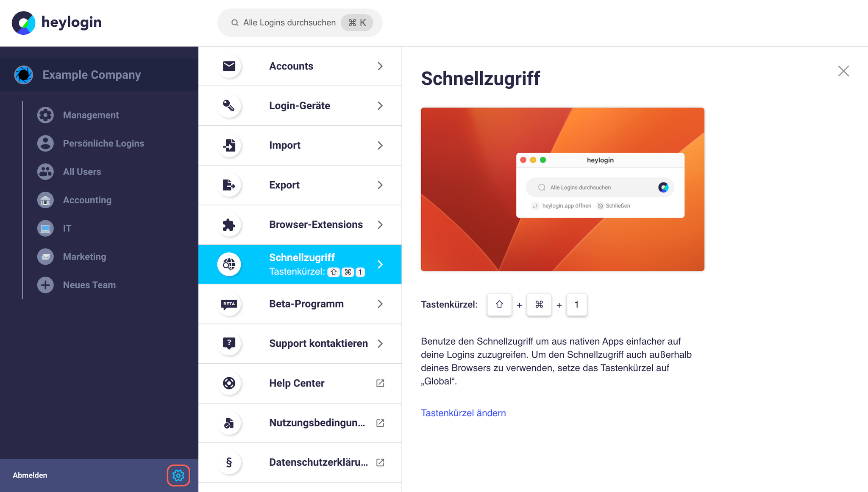868x492 pixels.
Task: Click the Command key shortcut box
Action: point(539,304)
